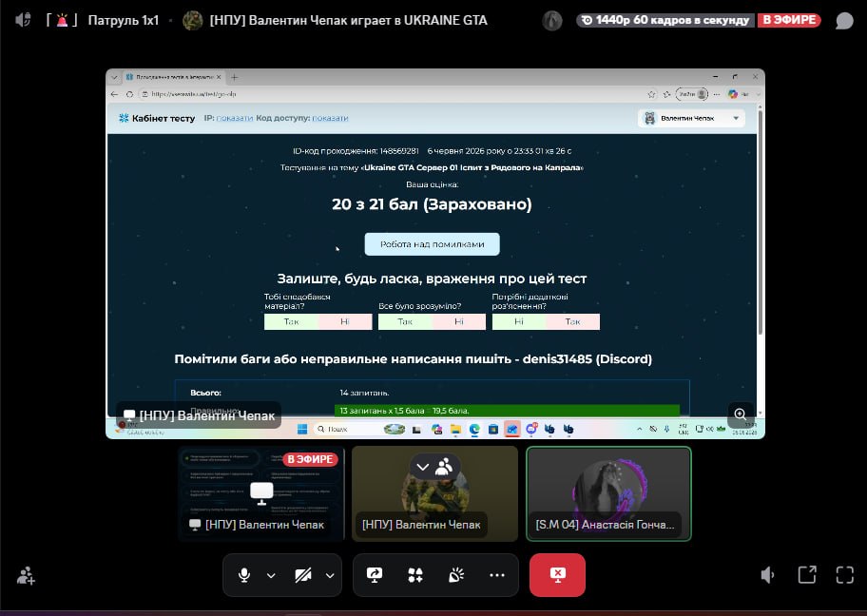This screenshot has width=867, height=616.
Task: Open new browser tab plus button
Action: pyautogui.click(x=235, y=77)
